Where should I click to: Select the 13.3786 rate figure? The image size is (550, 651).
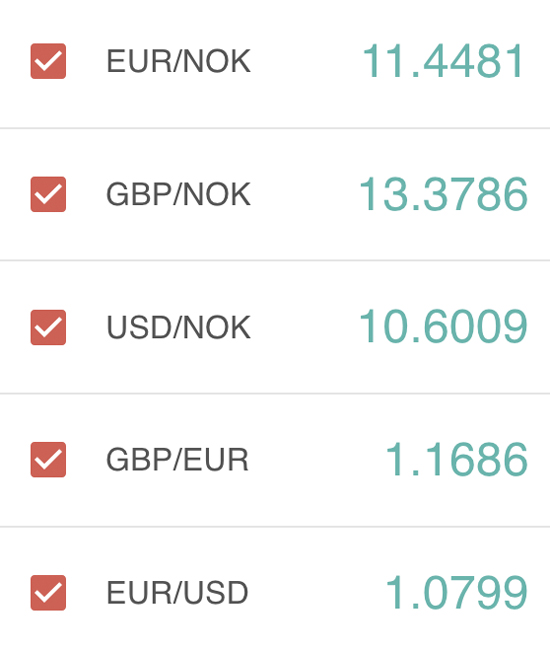coord(443,194)
